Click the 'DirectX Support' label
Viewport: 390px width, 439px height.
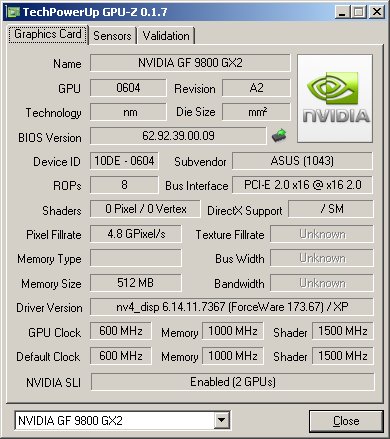point(245,211)
